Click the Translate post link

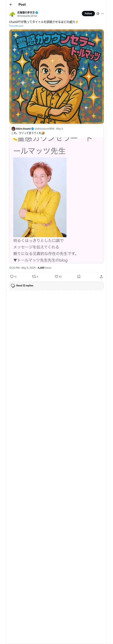(x=16, y=26)
